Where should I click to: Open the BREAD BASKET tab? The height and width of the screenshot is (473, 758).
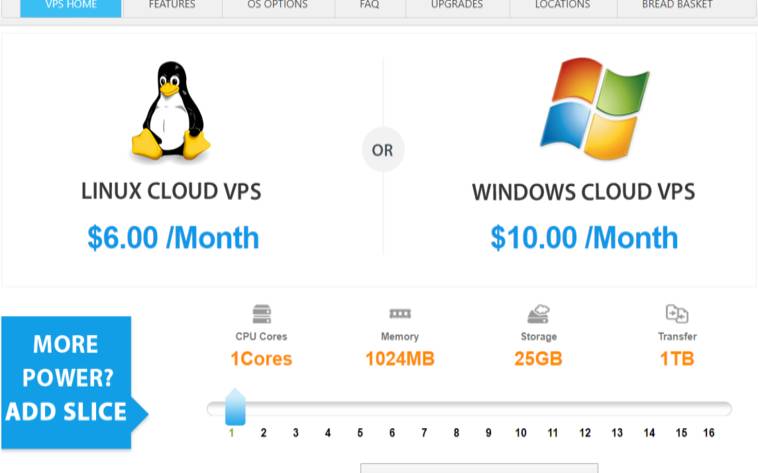(x=677, y=7)
